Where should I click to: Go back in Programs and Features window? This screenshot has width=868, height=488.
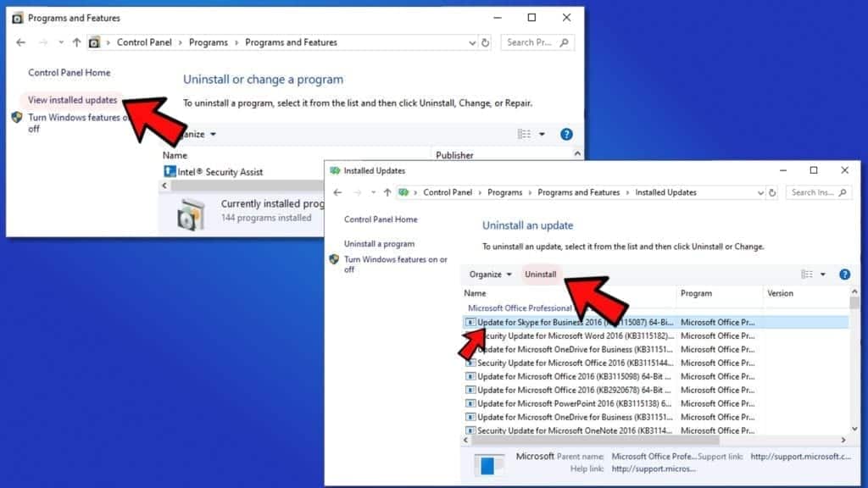pos(21,42)
